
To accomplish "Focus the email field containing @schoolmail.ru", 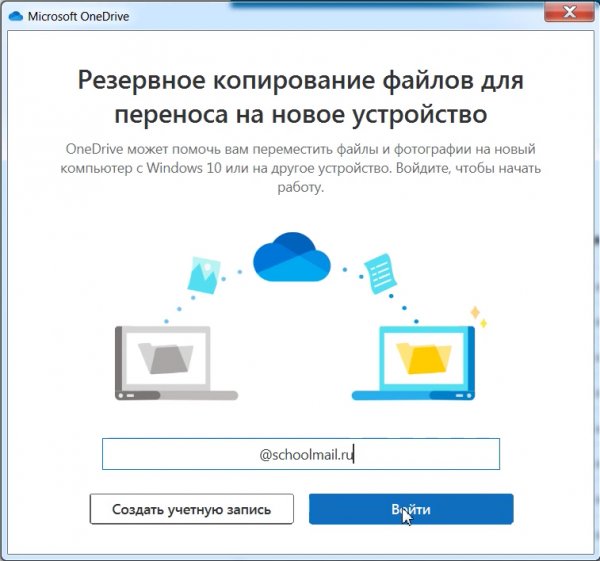I will 300,454.
